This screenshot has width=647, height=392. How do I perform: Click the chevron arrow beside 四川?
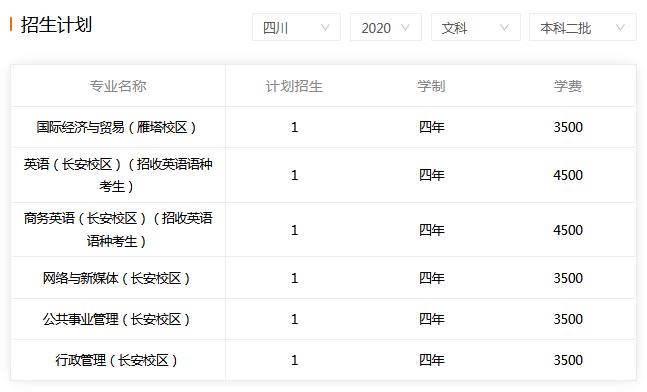pyautogui.click(x=325, y=28)
